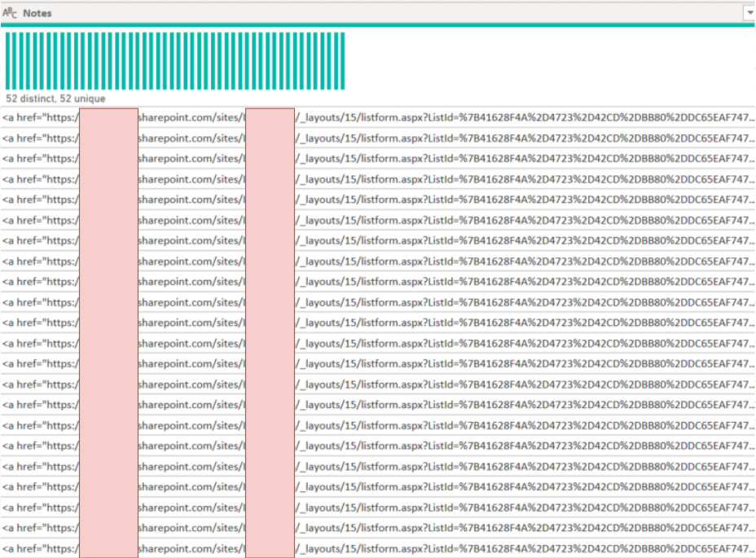The height and width of the screenshot is (558, 756).
Task: Select the Notes column header
Action: point(377,13)
